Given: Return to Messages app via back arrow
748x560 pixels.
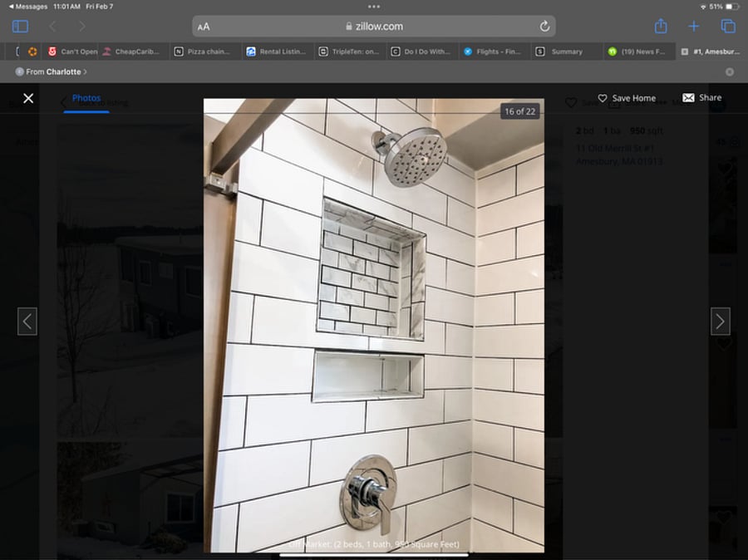Looking at the screenshot, I should tap(27, 7).
